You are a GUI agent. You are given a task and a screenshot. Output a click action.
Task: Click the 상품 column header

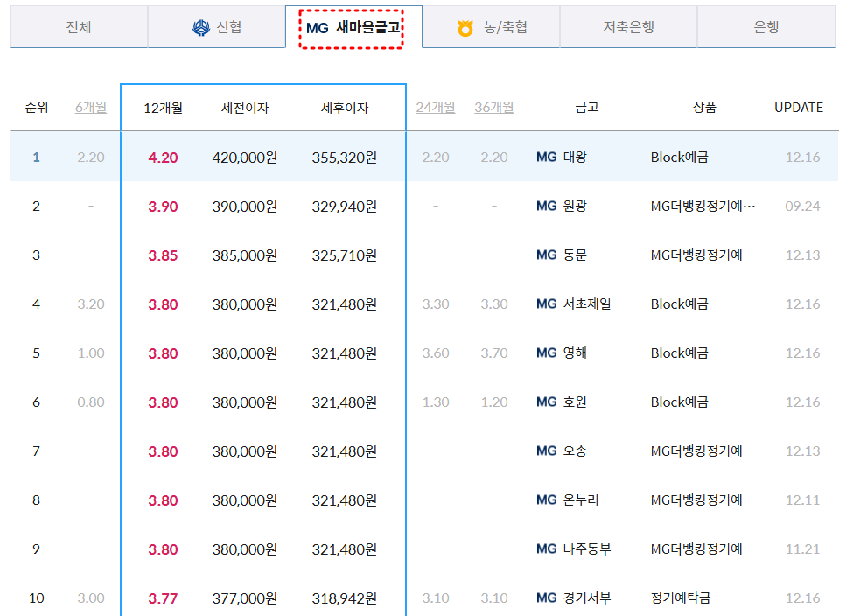point(704,108)
